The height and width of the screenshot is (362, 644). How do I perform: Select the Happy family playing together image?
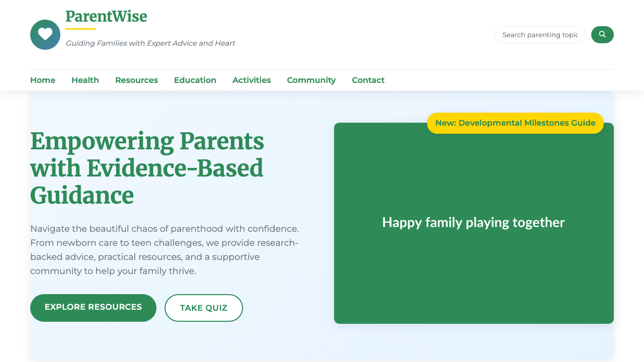click(x=474, y=223)
